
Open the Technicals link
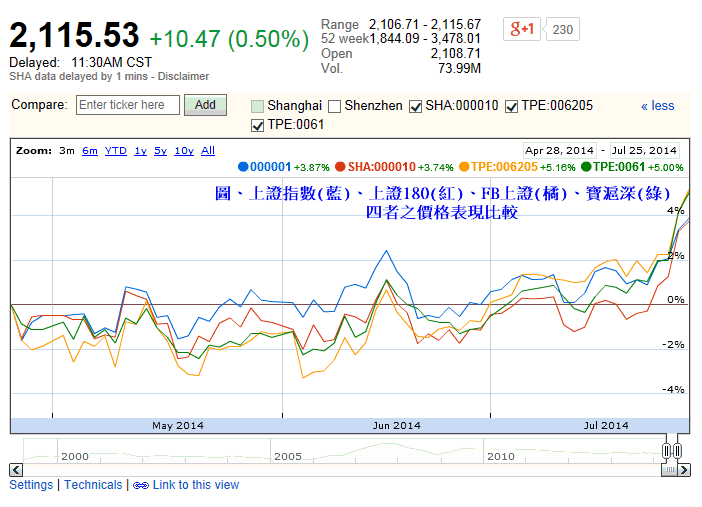click(x=93, y=485)
